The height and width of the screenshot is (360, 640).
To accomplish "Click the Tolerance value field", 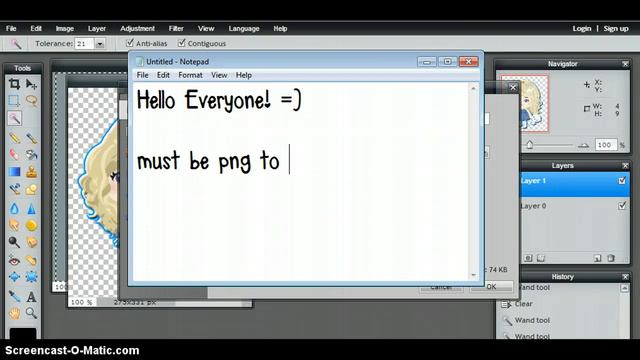I will coord(85,44).
